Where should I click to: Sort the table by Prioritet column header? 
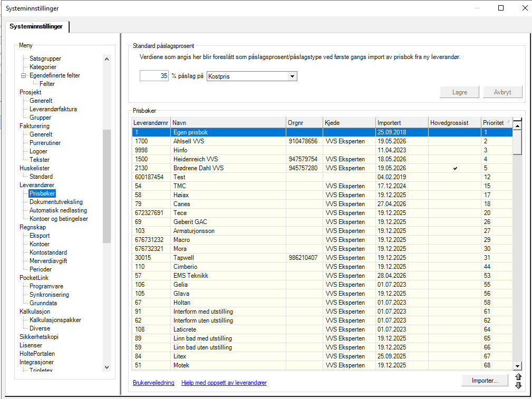coord(496,123)
